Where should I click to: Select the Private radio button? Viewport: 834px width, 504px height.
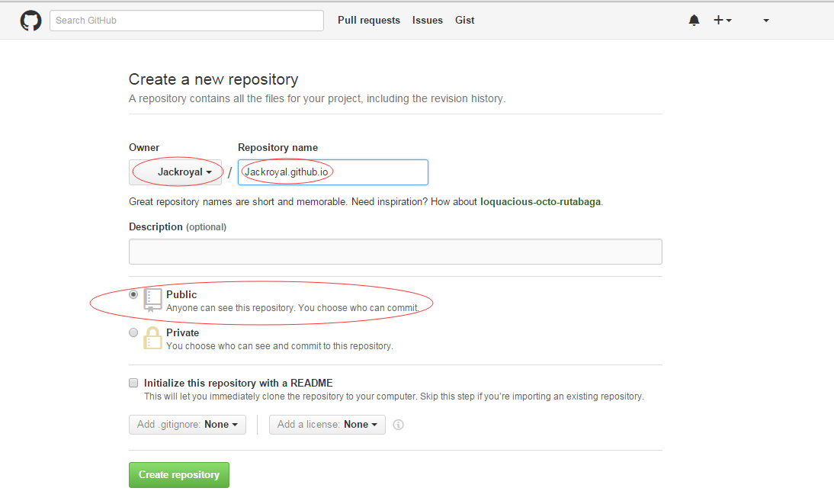click(133, 332)
